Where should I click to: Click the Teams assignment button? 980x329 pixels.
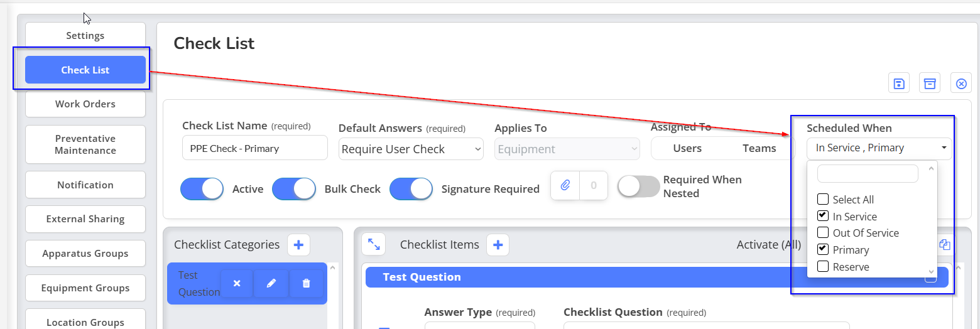click(x=759, y=149)
